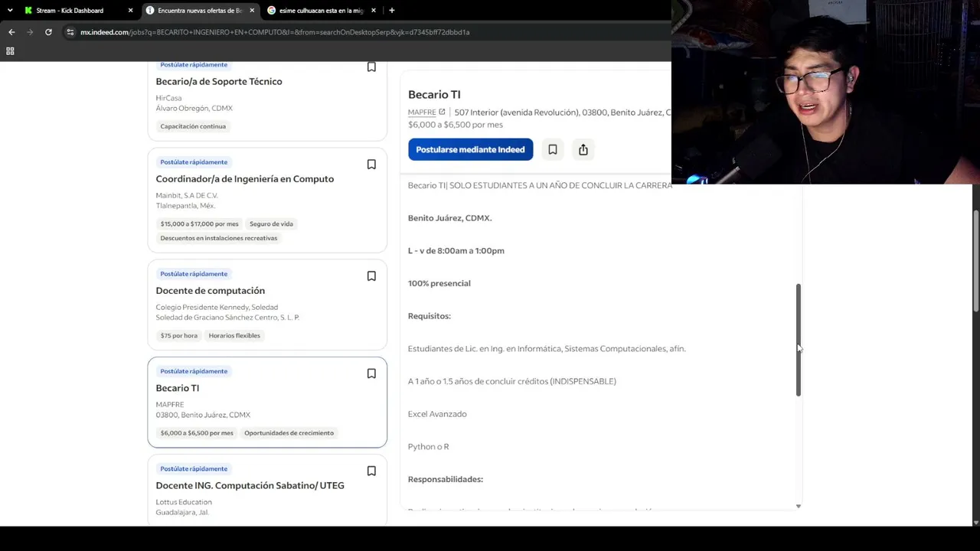Click the HirCasa company name
The image size is (980, 551).
click(x=168, y=98)
